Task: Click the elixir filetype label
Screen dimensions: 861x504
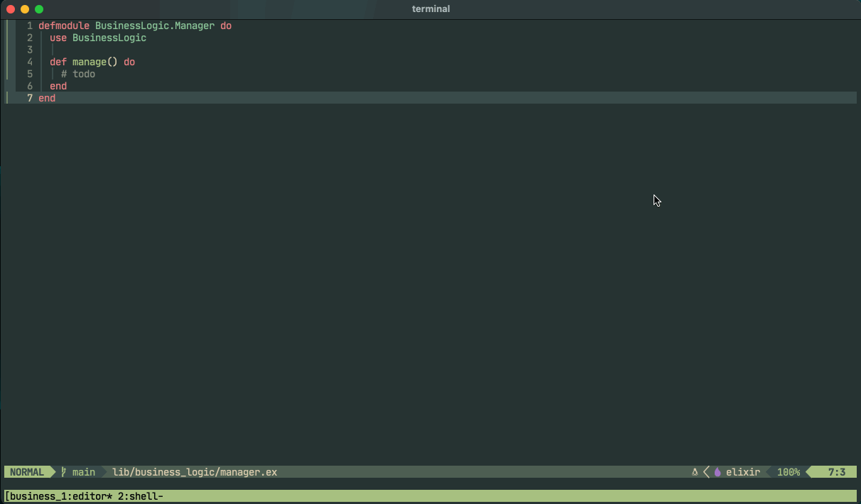Action: 743,472
